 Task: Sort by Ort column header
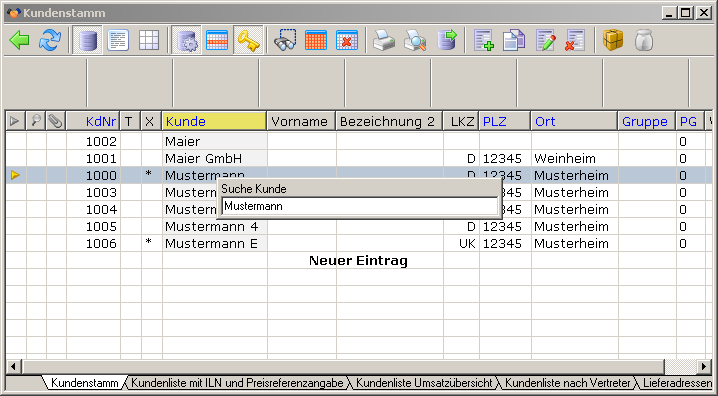click(x=574, y=121)
